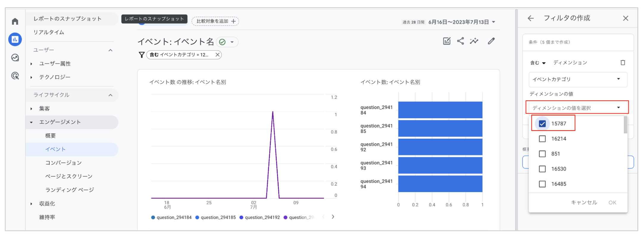The width and height of the screenshot is (644, 237).
Task: Check the 16530 checkbox
Action: (x=542, y=169)
